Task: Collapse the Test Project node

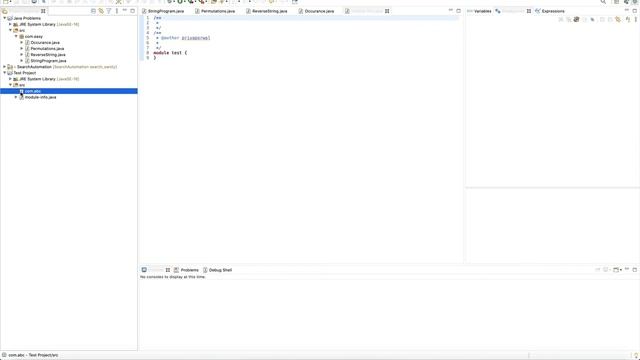Action: [4, 73]
